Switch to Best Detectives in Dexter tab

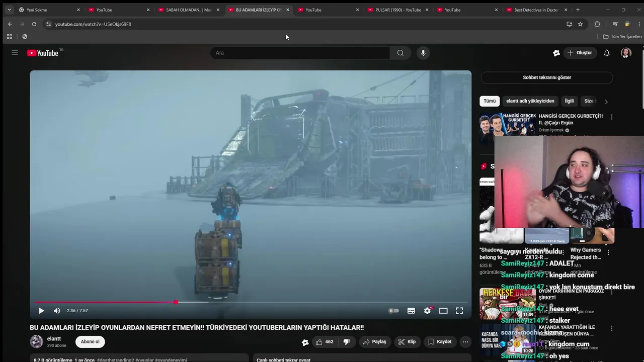pyautogui.click(x=537, y=10)
